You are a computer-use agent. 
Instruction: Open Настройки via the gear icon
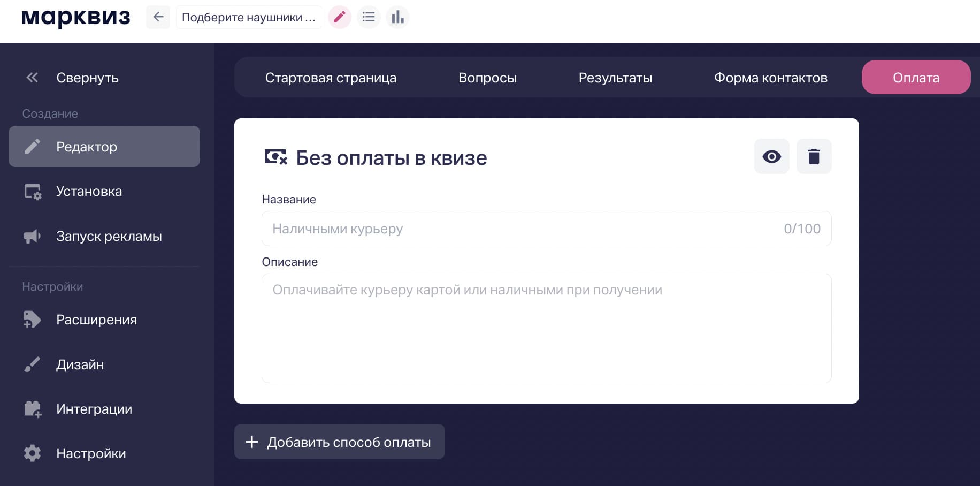(x=32, y=453)
